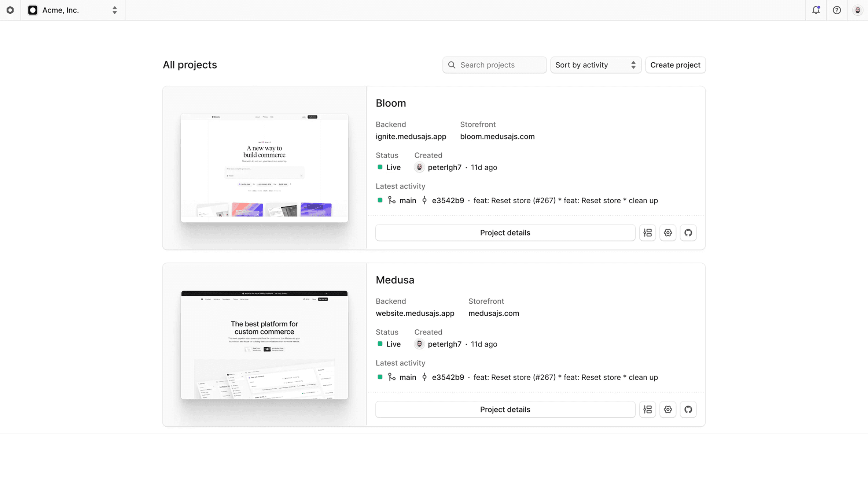Open storefront link medusajs.com
Viewport: 868px width, 504px height.
click(x=494, y=314)
